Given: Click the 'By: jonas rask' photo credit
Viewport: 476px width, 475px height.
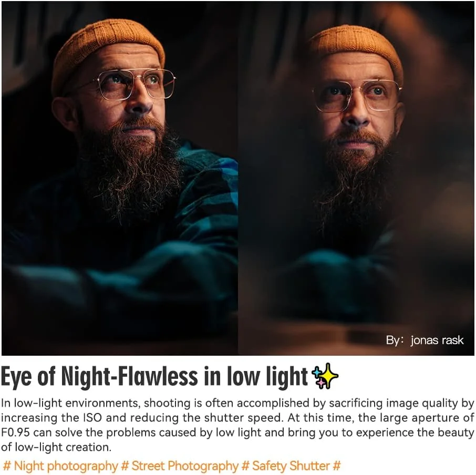Looking at the screenshot, I should click(425, 340).
